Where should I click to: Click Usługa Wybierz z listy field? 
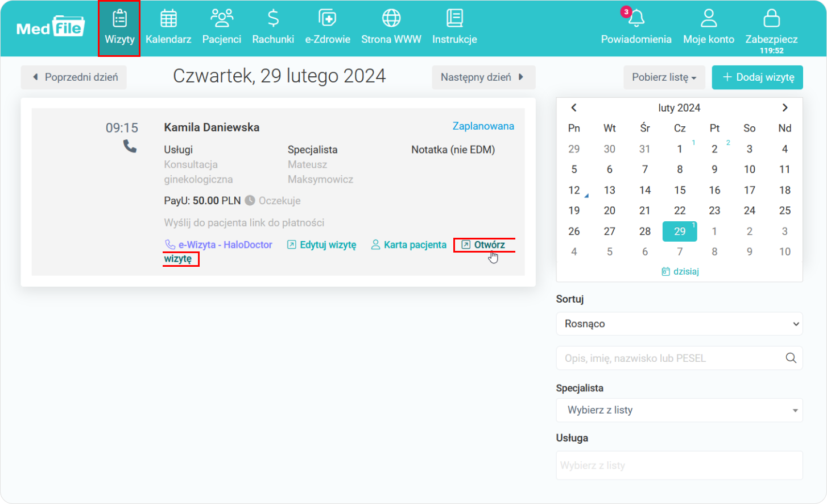pos(680,465)
